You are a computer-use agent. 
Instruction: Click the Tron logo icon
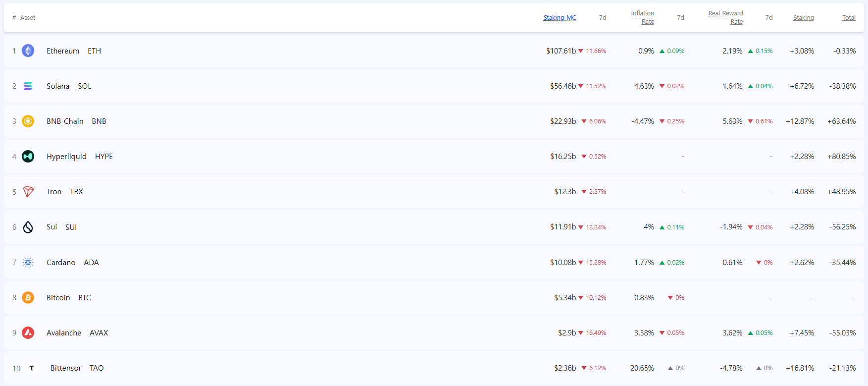[28, 192]
